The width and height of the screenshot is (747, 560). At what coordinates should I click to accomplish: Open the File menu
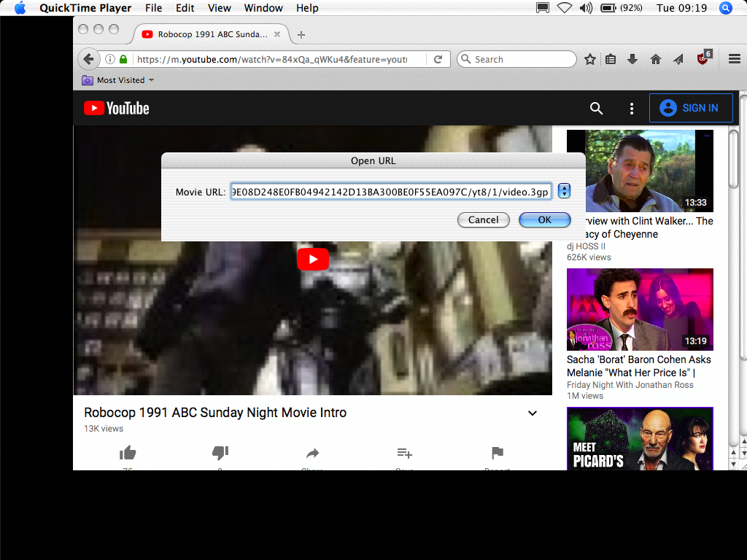[x=153, y=8]
